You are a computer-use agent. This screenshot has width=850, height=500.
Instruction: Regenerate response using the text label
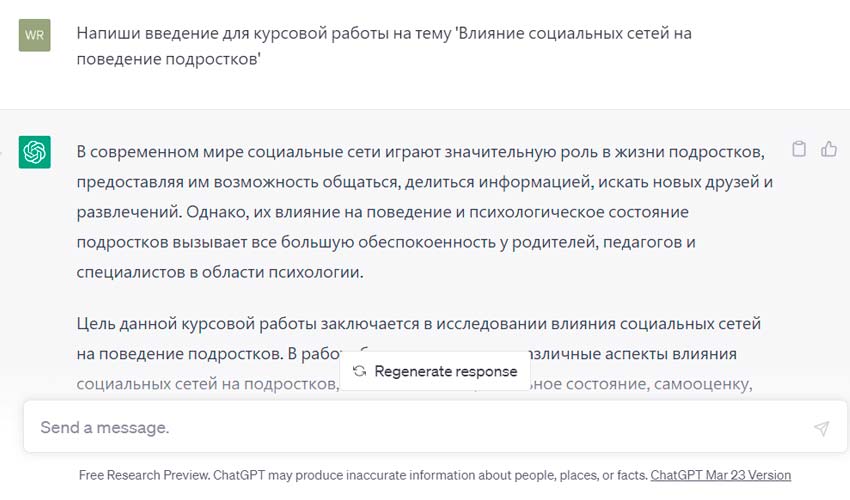coord(446,371)
